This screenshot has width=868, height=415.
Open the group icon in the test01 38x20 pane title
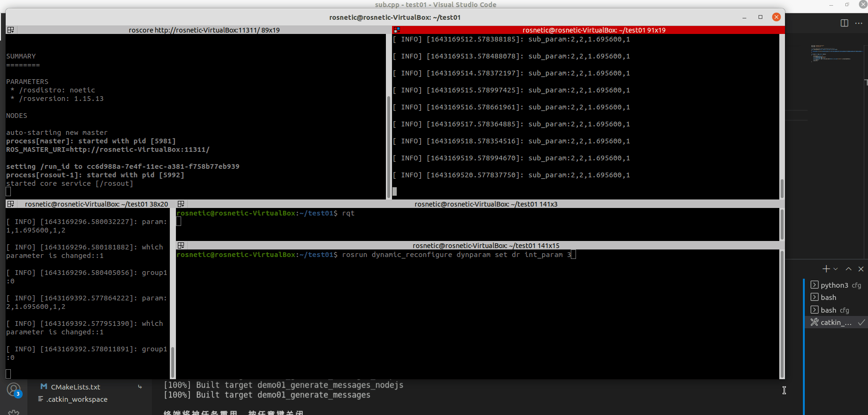10,204
